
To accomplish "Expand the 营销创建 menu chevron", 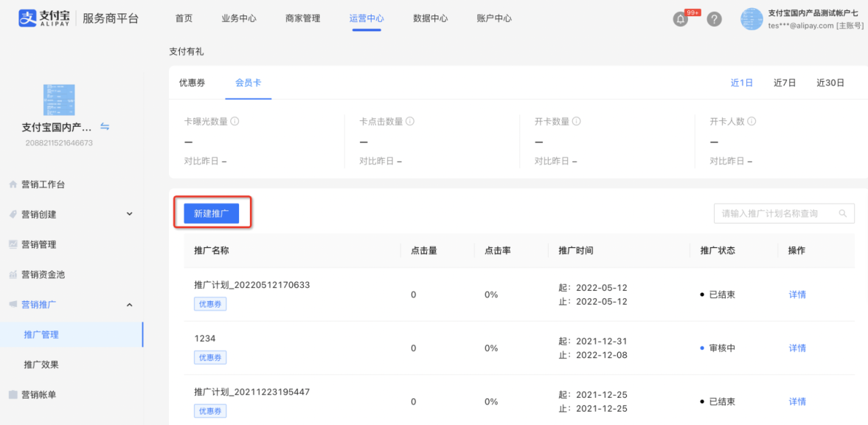I will (x=129, y=214).
